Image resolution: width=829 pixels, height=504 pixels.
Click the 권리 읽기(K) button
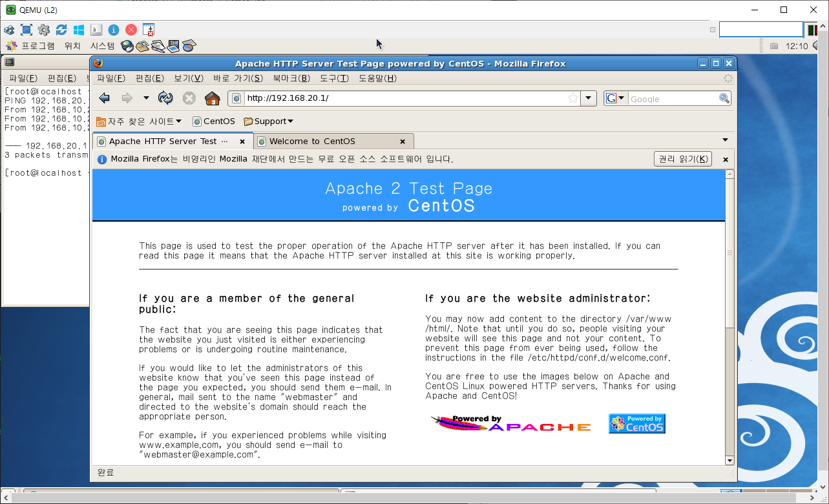click(x=683, y=159)
